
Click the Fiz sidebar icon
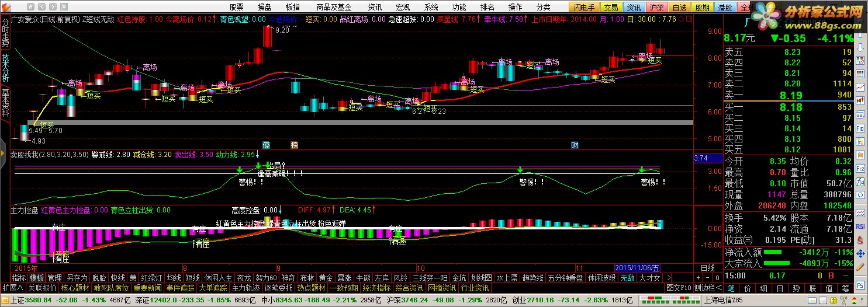pyautogui.click(x=860, y=168)
